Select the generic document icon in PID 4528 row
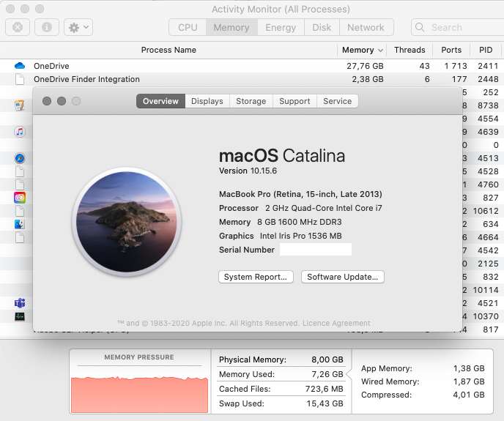Viewport: 504px width, 421px height. tap(20, 171)
